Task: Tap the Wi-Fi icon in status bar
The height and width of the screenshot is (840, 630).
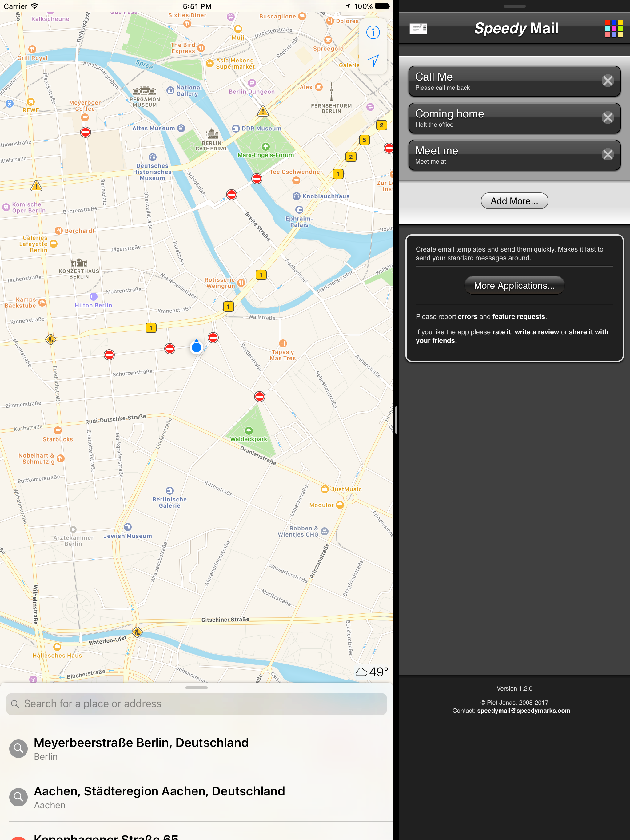Action: [35, 6]
